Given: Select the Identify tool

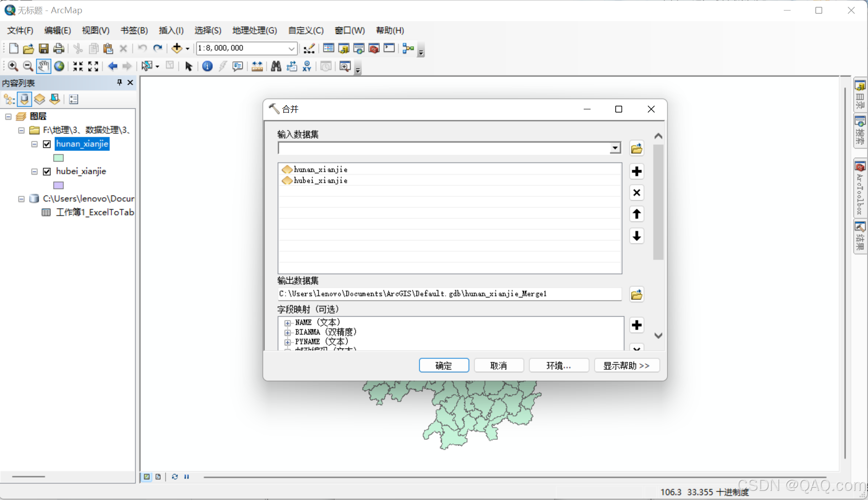Looking at the screenshot, I should click(207, 66).
